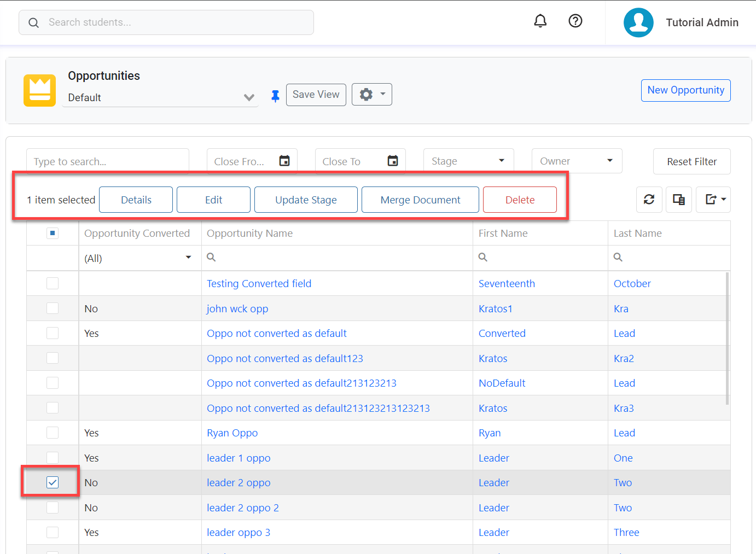Open Tutorial Admin profile avatar

coord(638,22)
